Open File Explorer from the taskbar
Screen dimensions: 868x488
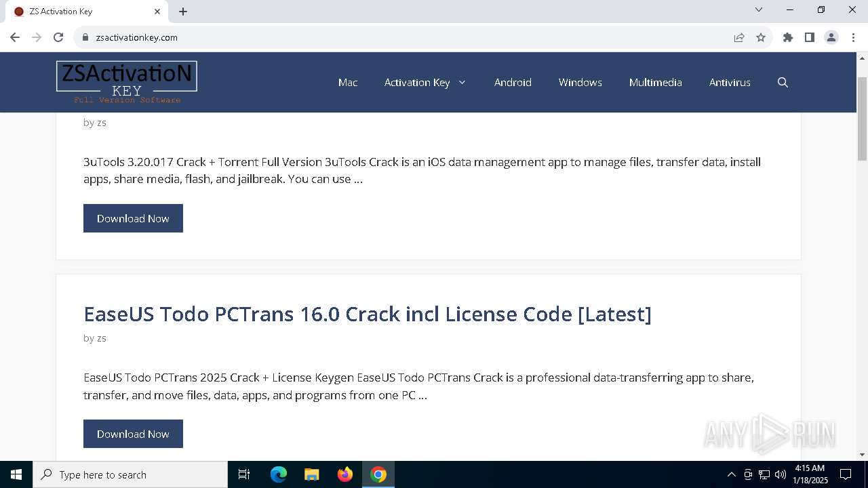tap(311, 474)
